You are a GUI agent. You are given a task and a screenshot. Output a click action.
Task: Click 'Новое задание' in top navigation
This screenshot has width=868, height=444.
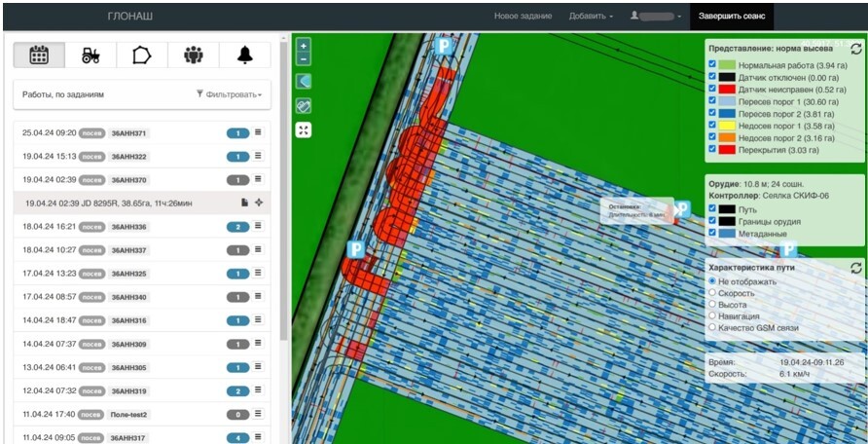524,16
